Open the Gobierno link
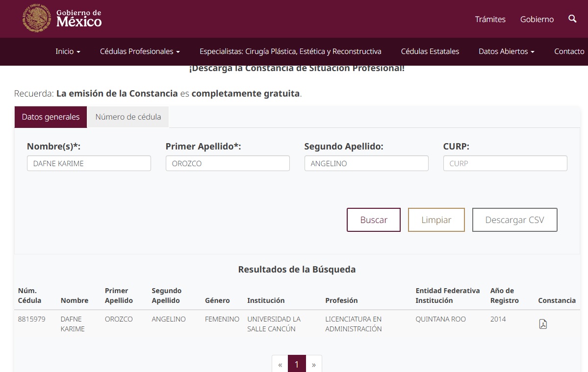The image size is (588, 372). [537, 19]
